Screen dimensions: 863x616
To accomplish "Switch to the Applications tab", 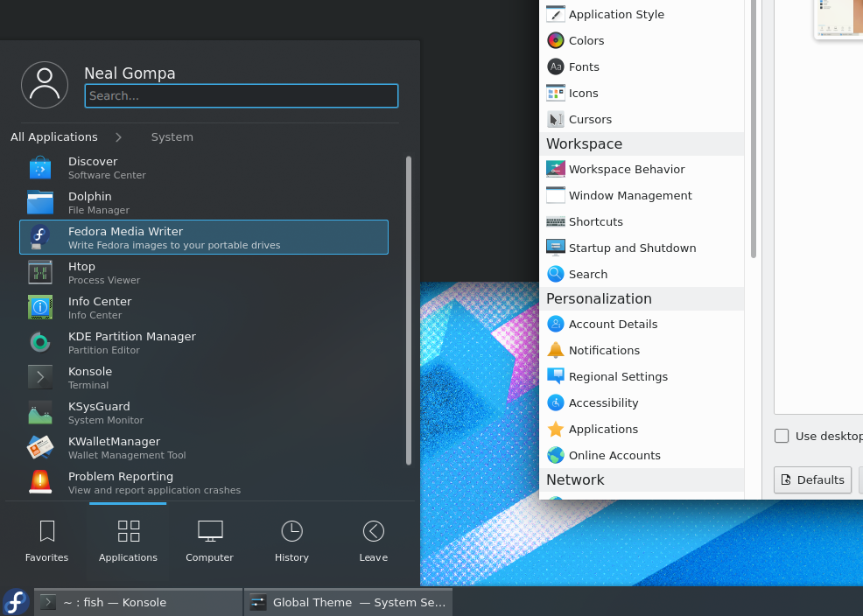I will point(128,542).
